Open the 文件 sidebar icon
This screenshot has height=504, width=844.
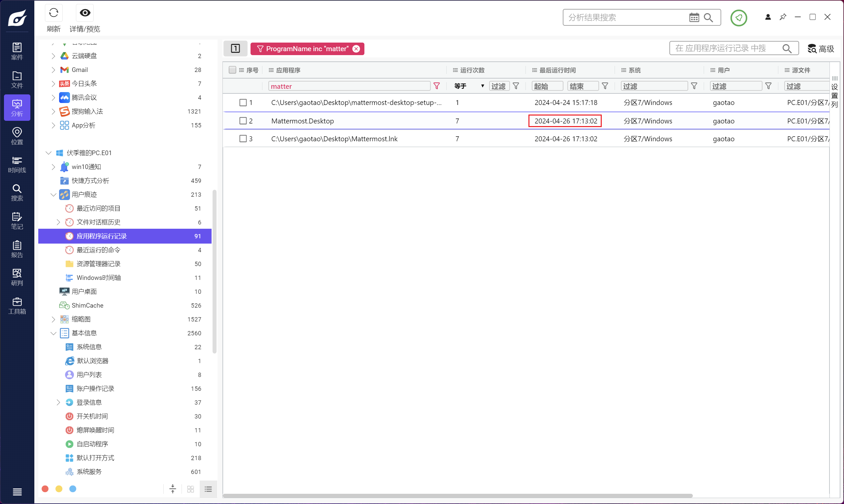tap(17, 80)
